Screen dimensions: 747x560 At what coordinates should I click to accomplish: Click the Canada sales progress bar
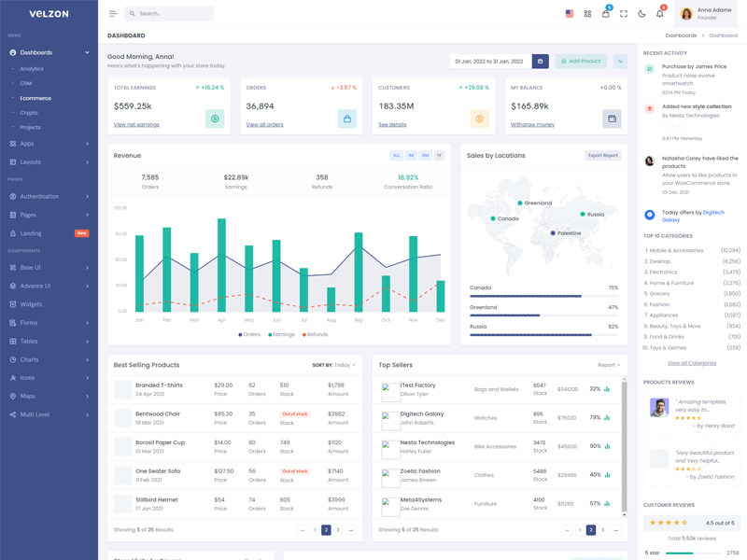coord(543,297)
